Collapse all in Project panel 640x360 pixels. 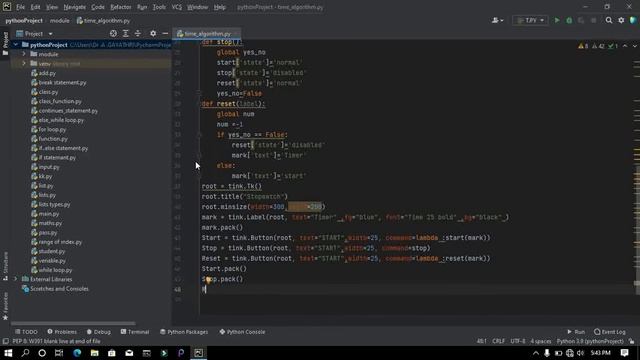138,33
